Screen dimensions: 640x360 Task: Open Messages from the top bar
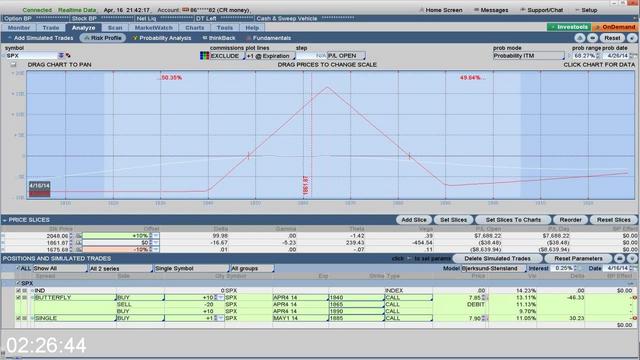tap(491, 10)
